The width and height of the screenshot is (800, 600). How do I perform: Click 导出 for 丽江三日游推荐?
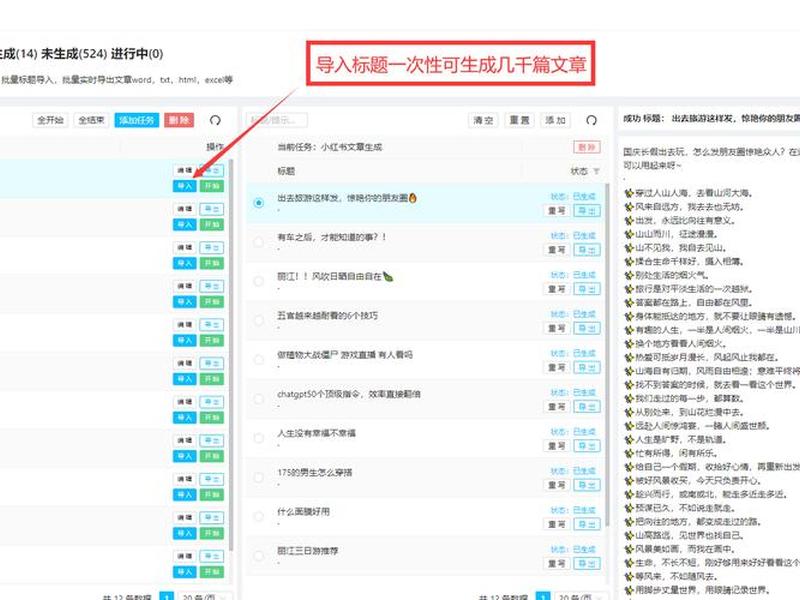pos(587,563)
